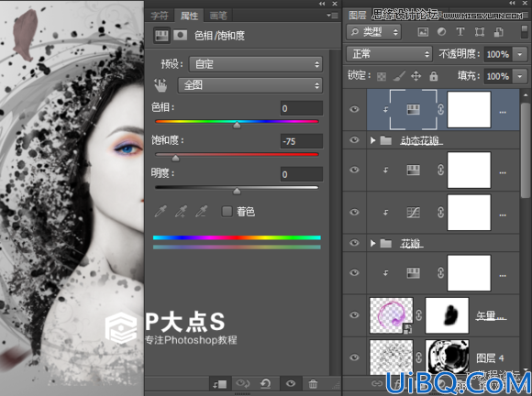Image resolution: width=532 pixels, height=396 pixels.
Task: Click the clip-to-layer button in properties footer
Action: 219,384
